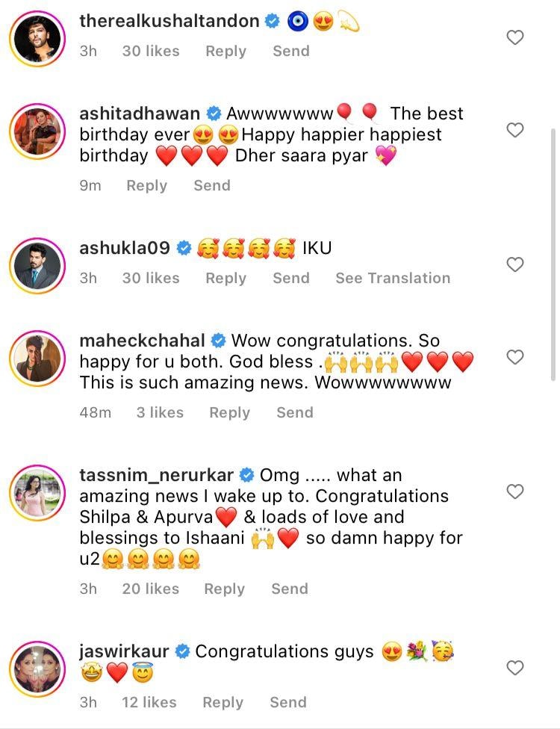View the 3 likes on maheckchahal's comment

[x=161, y=412]
